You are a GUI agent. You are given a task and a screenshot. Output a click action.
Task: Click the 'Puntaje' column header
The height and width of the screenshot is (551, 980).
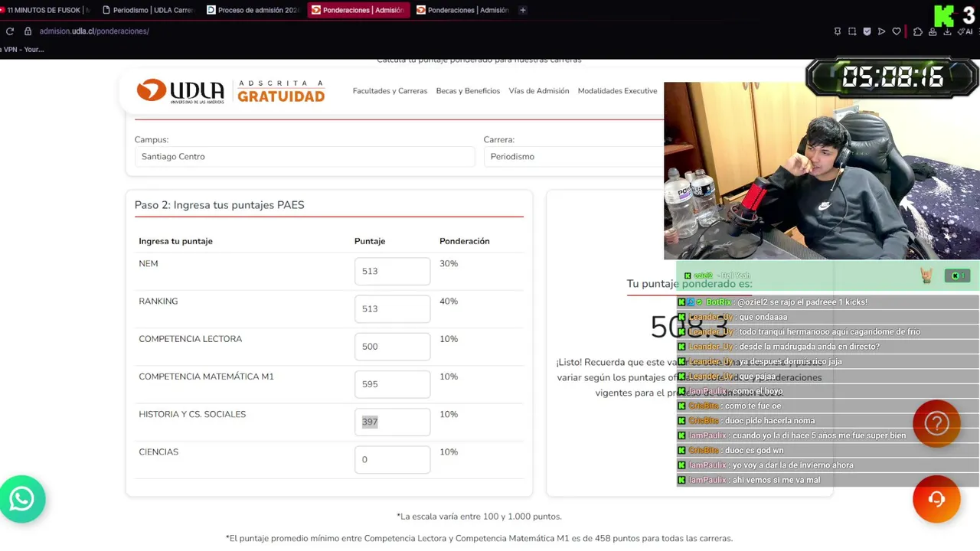(370, 241)
